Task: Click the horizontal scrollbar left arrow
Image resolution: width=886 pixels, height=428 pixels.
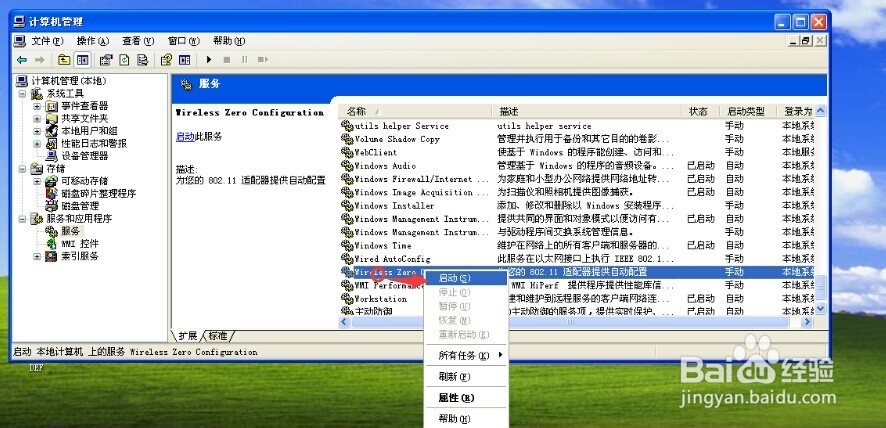Action: (x=344, y=322)
